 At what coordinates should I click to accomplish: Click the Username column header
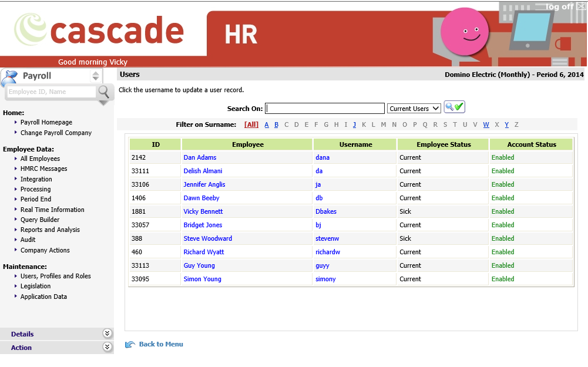[355, 144]
